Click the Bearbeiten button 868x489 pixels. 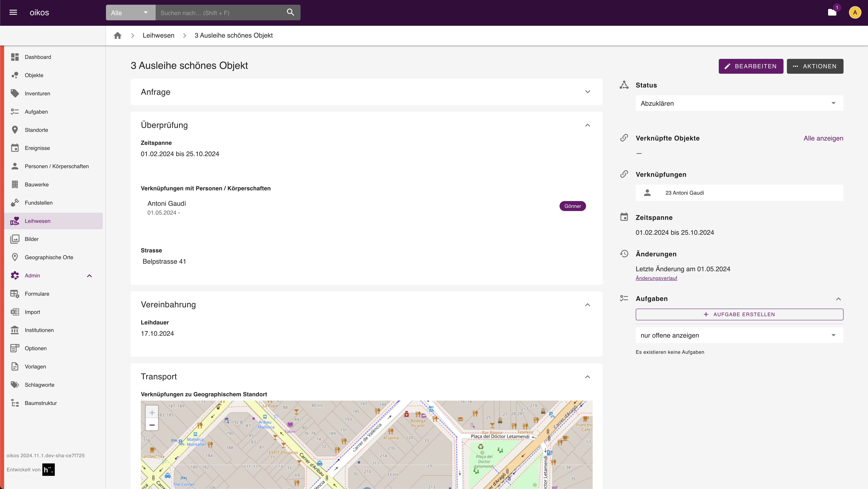click(751, 66)
